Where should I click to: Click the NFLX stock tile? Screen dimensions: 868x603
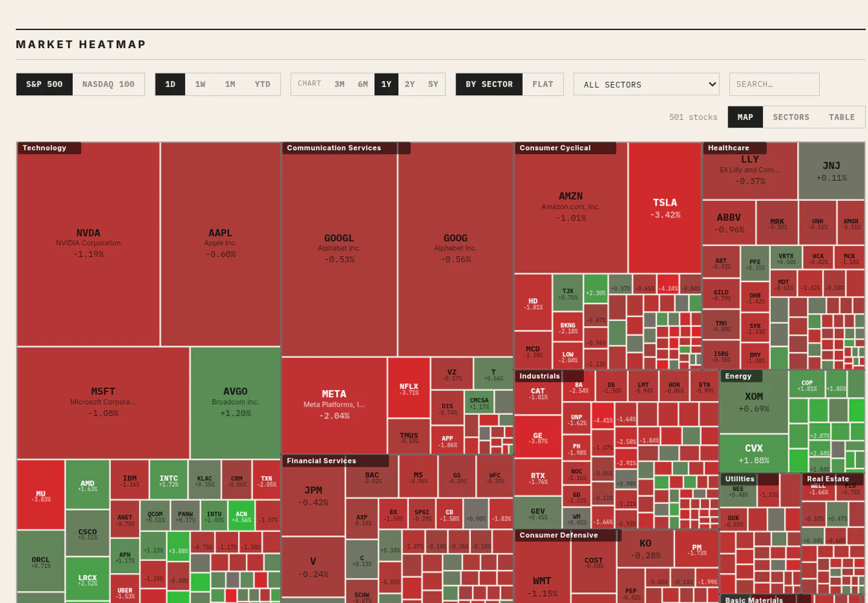coord(409,388)
